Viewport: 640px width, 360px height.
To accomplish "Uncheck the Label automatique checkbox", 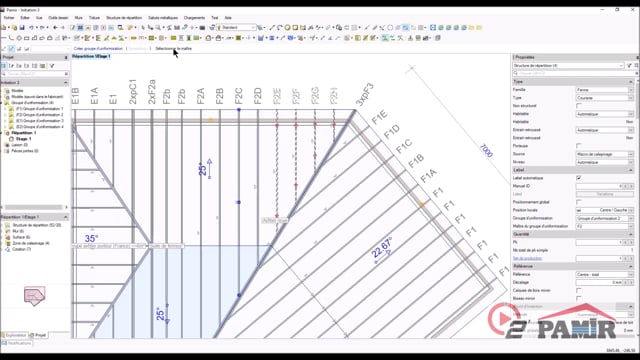I will (x=578, y=178).
